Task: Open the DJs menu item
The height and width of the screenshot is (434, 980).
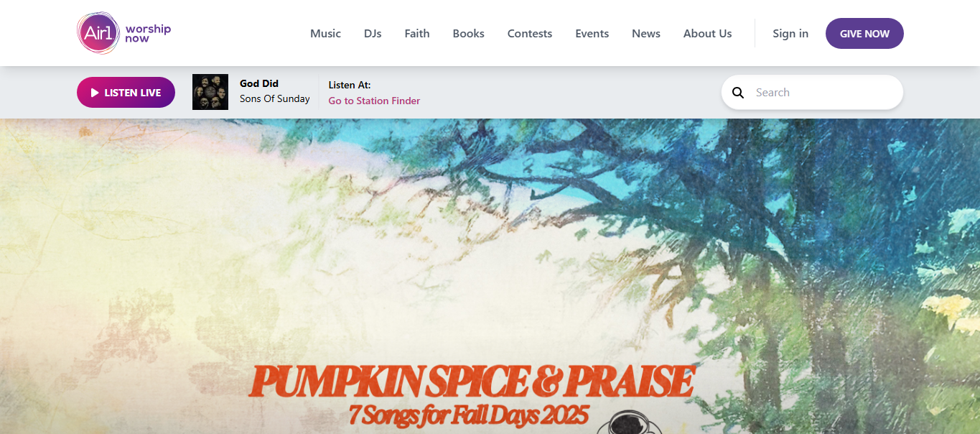Action: pyautogui.click(x=373, y=33)
